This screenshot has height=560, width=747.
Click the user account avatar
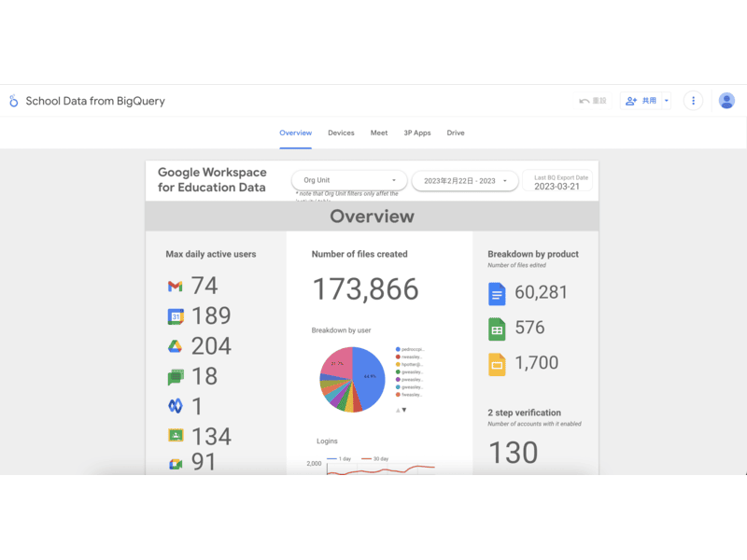point(726,101)
